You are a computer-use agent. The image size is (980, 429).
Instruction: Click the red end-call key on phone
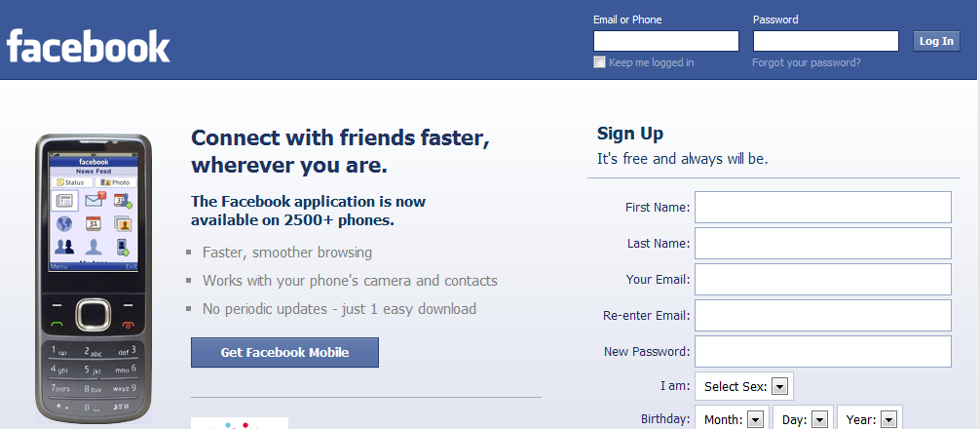click(129, 325)
